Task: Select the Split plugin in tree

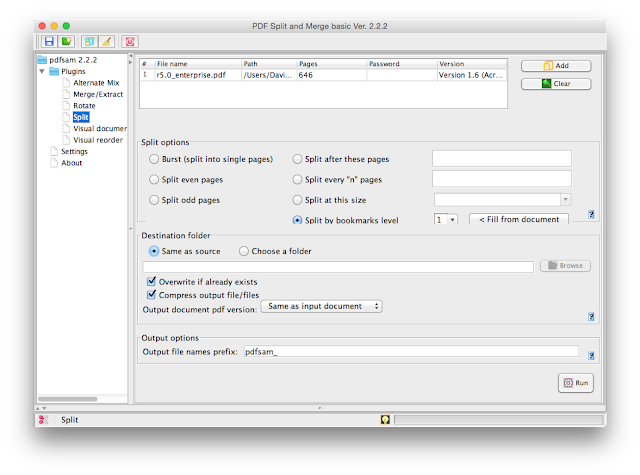Action: click(x=81, y=117)
